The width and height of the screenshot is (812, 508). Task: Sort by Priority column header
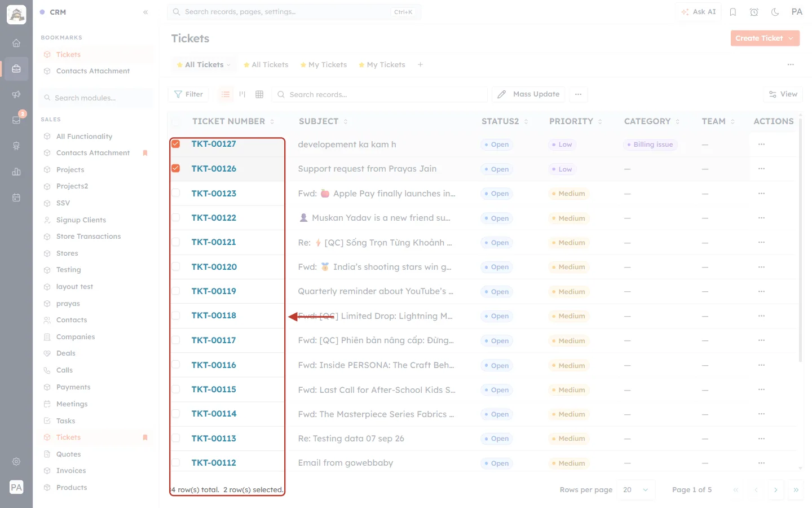click(x=576, y=121)
